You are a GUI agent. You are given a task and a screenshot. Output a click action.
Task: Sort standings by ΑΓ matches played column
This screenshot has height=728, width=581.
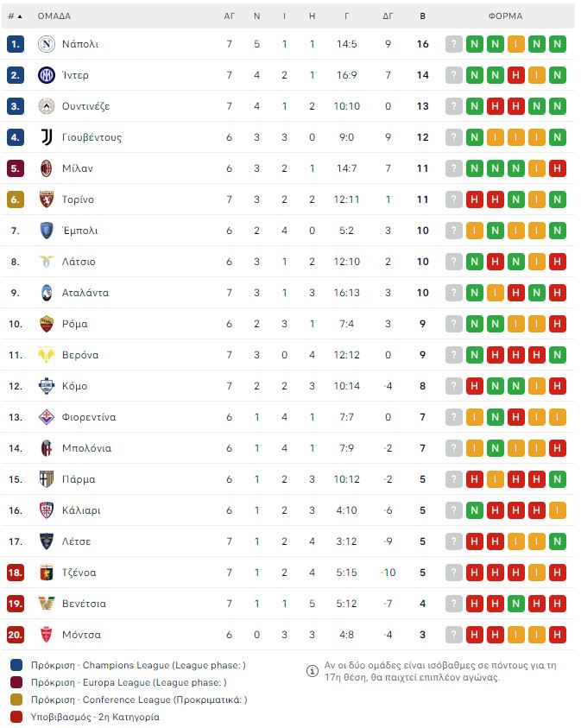(230, 16)
